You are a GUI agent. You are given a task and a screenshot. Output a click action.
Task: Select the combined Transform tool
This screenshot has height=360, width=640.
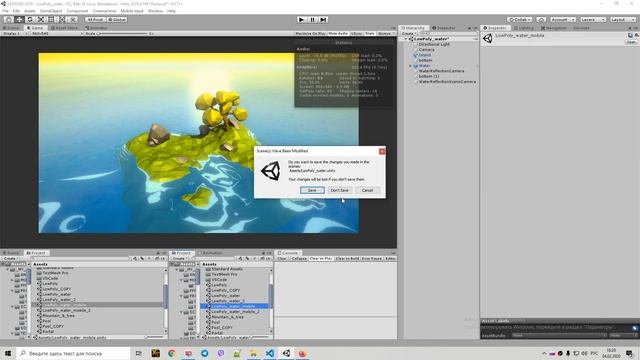62,19
